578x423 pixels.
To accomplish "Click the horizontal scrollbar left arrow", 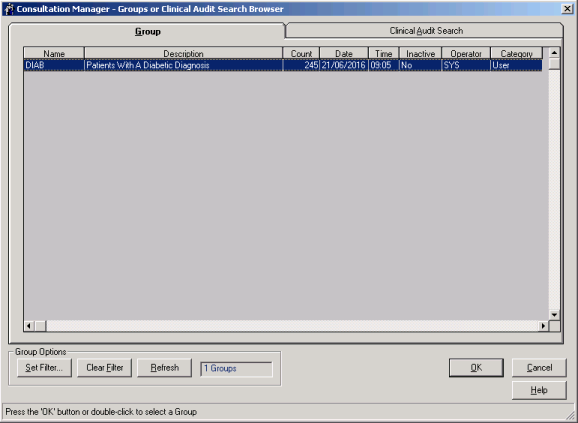I will [x=29, y=326].
